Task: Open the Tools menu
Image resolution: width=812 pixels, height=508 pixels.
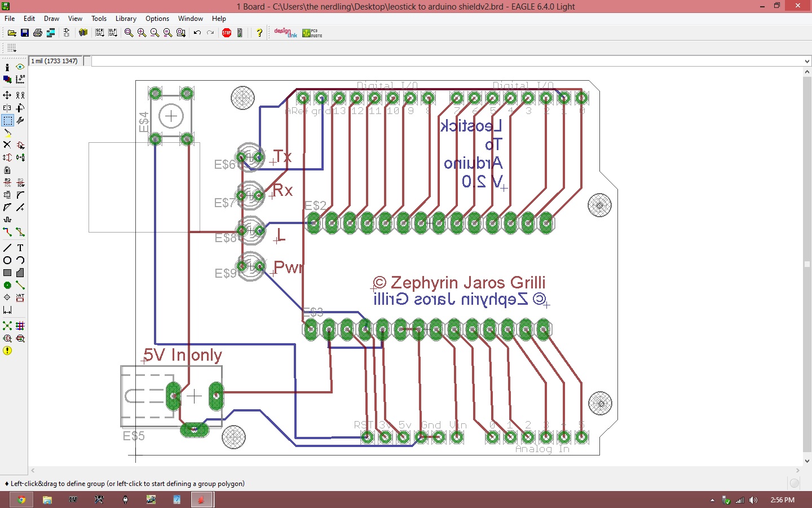Action: point(99,19)
